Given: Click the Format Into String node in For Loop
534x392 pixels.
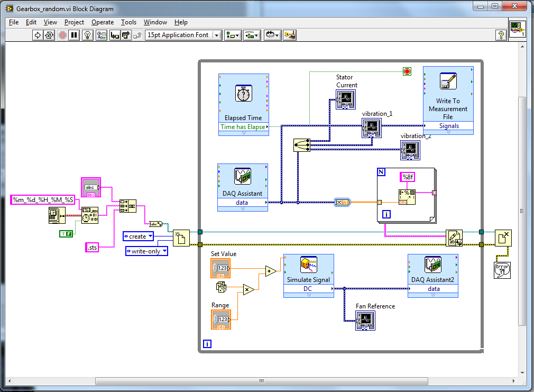Looking at the screenshot, I should (407, 197).
